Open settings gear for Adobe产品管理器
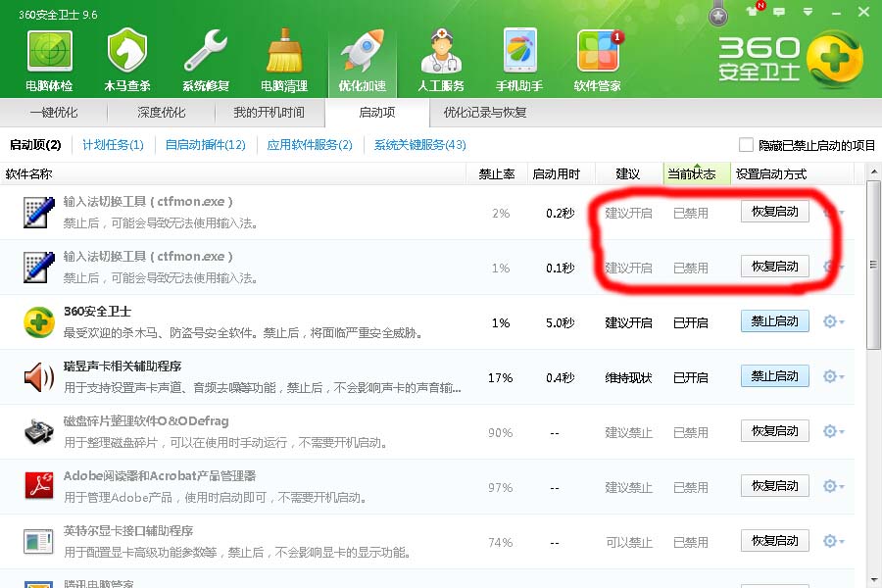882x588 pixels. pyautogui.click(x=828, y=485)
